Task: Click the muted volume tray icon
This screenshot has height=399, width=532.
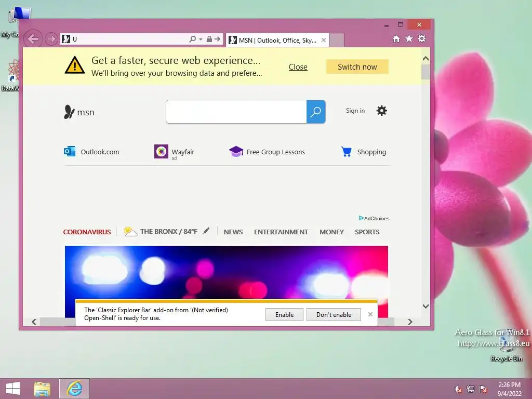Action: (458, 389)
